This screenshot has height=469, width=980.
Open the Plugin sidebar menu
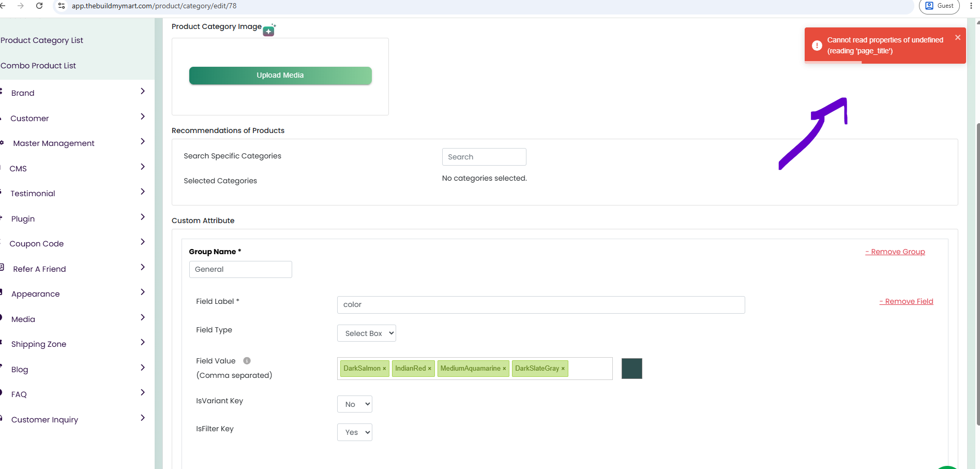pyautogui.click(x=23, y=219)
